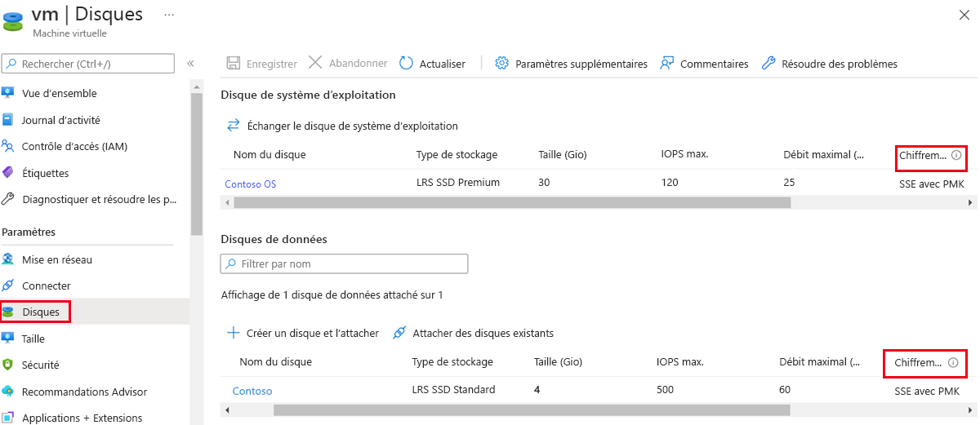Click info icon beside data disks Chiffrement column

pos(952,362)
